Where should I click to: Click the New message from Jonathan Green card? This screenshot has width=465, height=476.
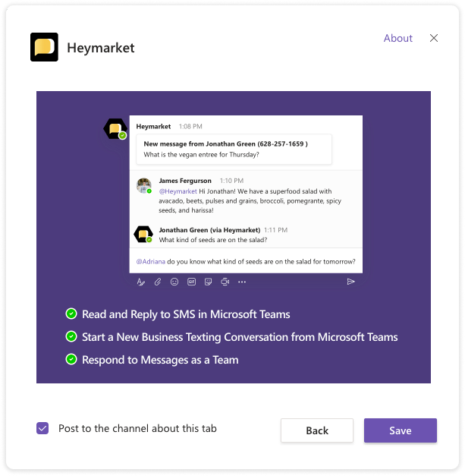click(234, 149)
